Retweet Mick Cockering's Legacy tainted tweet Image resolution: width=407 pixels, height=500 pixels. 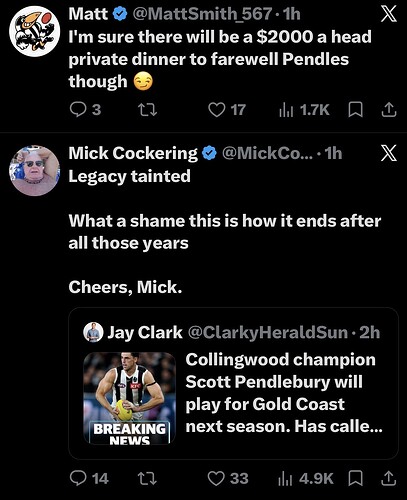[148, 479]
